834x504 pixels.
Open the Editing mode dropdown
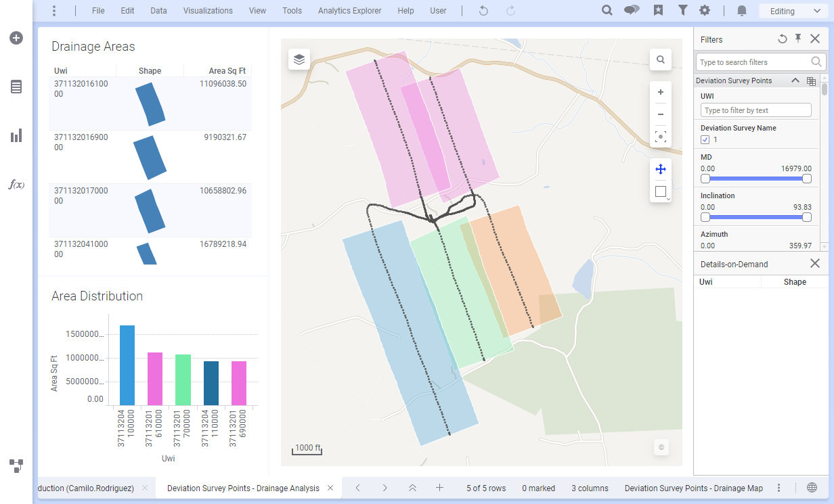[x=791, y=11]
